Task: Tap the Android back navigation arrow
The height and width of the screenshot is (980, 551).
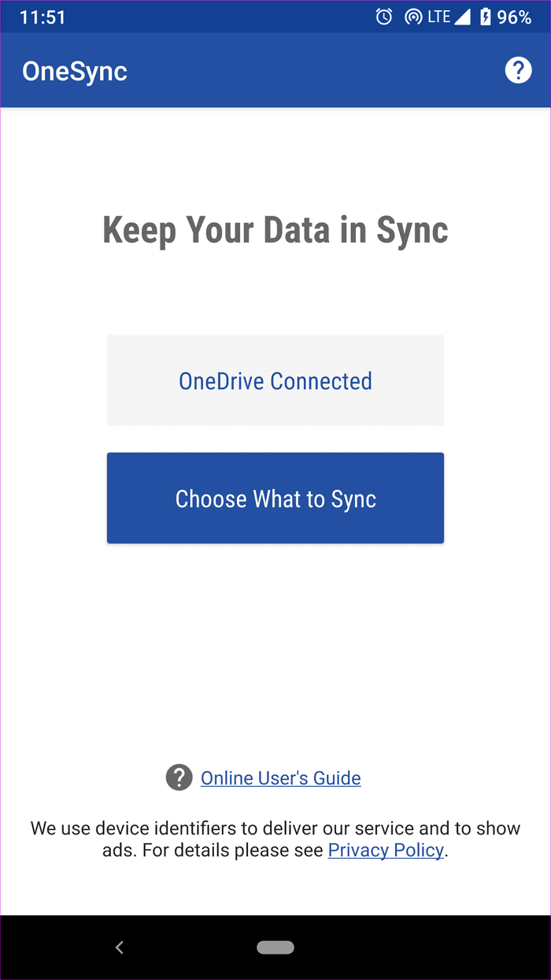Action: [x=120, y=948]
